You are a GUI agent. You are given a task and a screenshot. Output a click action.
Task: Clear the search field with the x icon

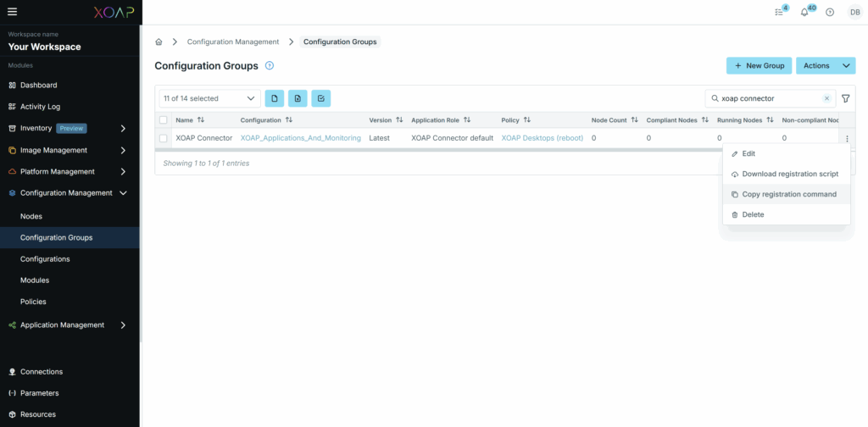[x=826, y=98]
